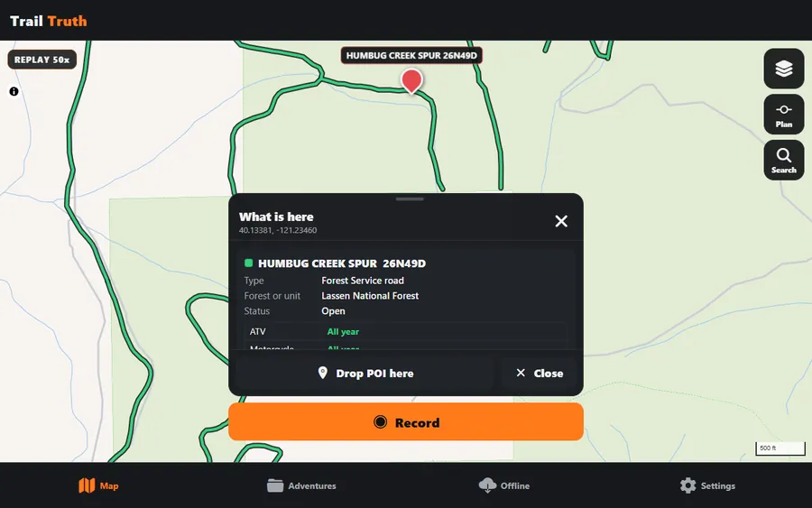Viewport: 812px width, 508px height.
Task: Click the ATV All year row
Action: [x=405, y=331]
